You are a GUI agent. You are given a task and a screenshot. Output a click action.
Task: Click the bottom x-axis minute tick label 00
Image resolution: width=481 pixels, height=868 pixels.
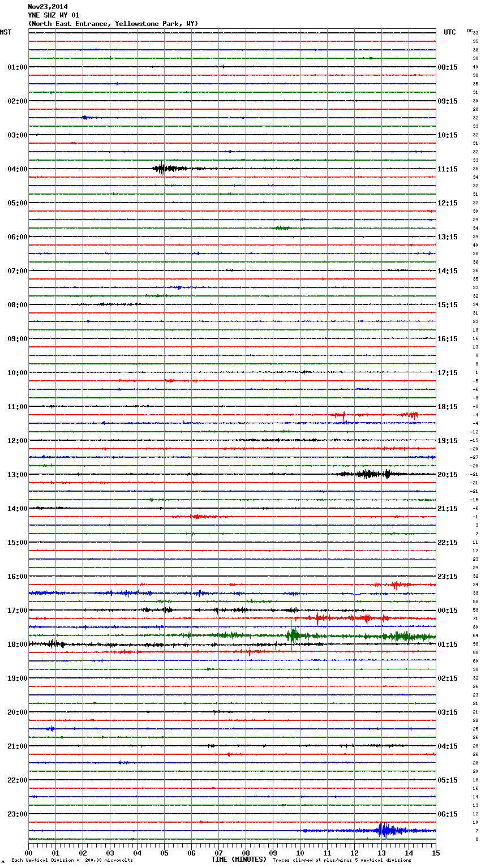click(28, 853)
